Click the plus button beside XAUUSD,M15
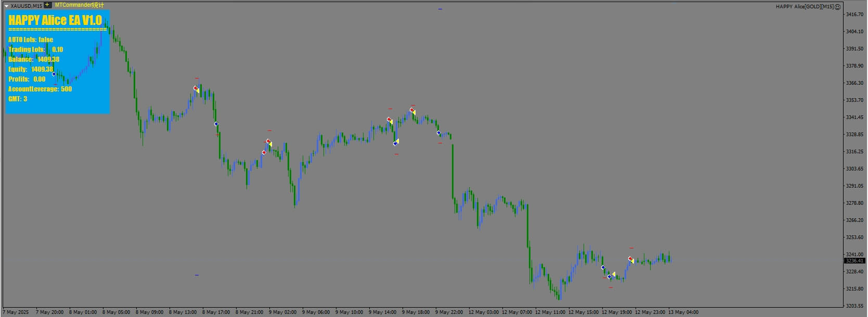The image size is (868, 317). point(47,5)
